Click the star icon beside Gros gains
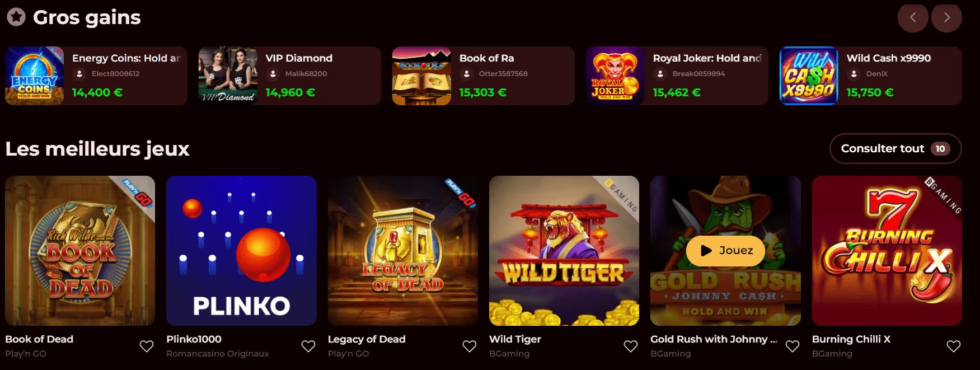Image resolution: width=980 pixels, height=370 pixels. point(16,17)
